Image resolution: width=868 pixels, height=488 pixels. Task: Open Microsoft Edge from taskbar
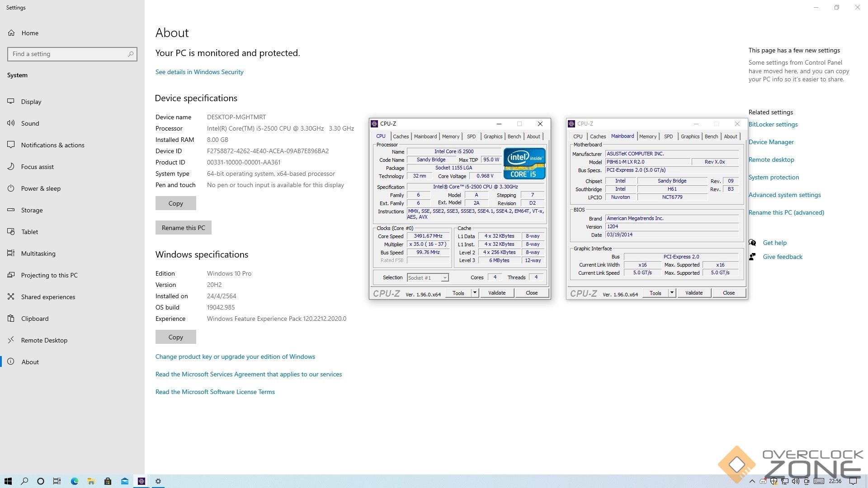74,481
